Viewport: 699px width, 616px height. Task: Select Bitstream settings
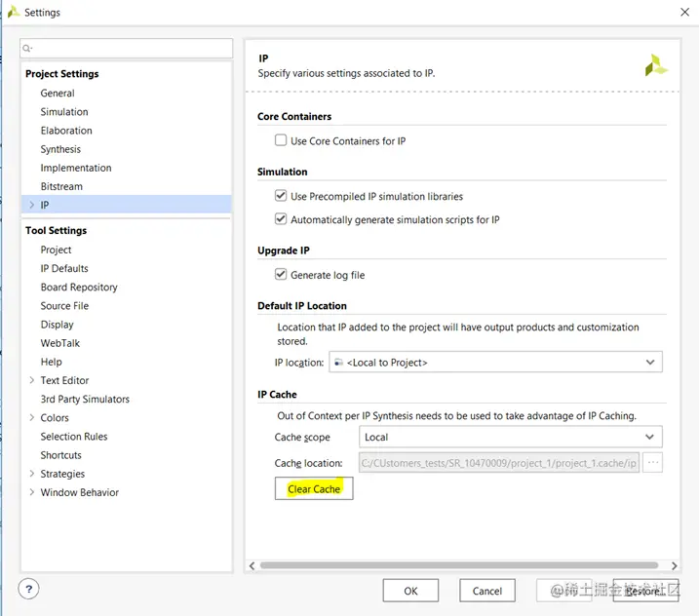pos(61,186)
